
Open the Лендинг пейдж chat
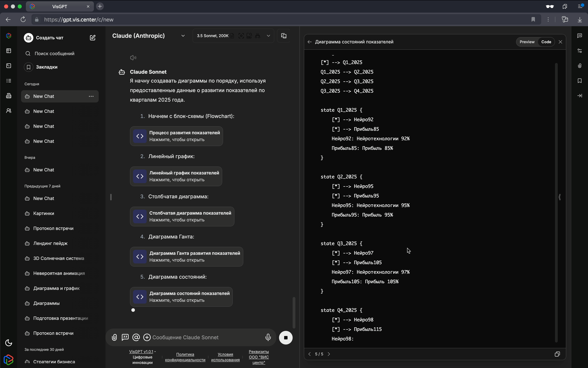60,243
